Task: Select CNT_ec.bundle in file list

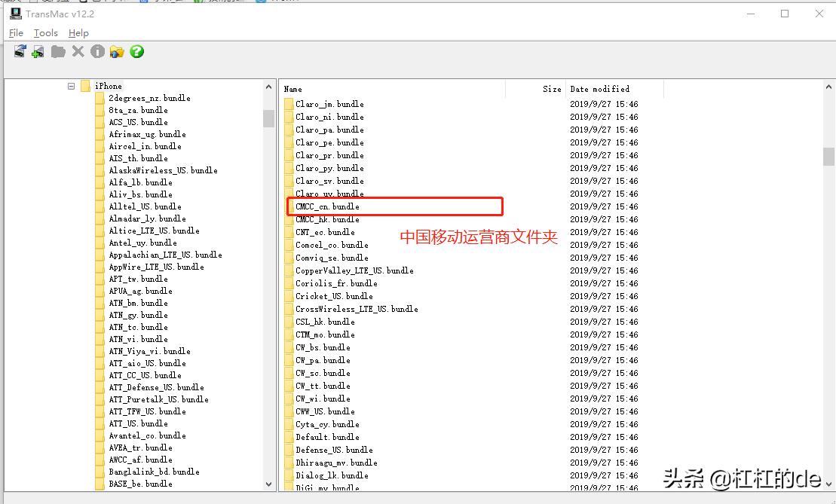Action: [x=325, y=232]
